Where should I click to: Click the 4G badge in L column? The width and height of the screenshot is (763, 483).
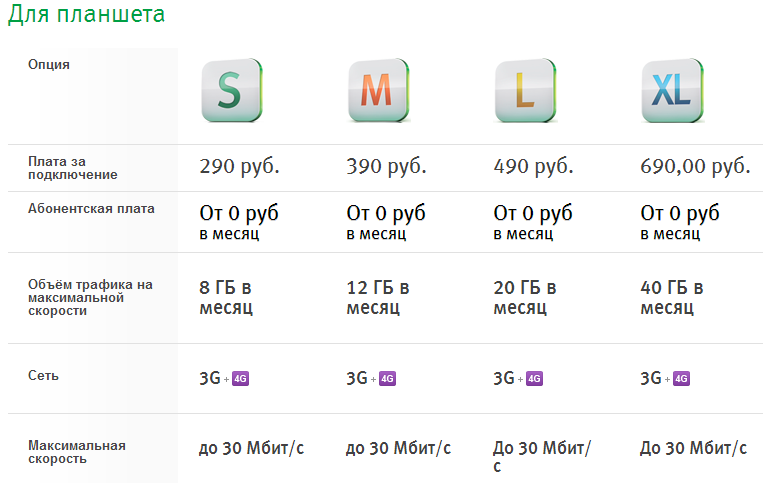(534, 378)
